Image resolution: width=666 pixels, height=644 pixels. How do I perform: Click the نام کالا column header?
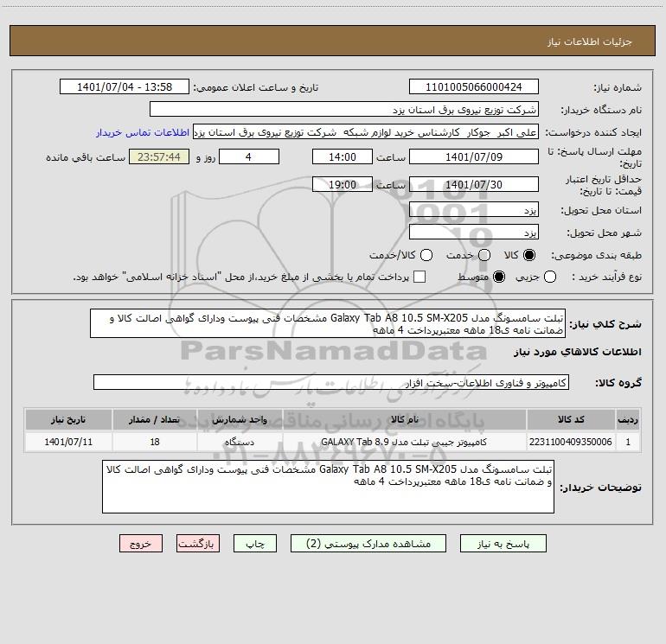(x=405, y=419)
